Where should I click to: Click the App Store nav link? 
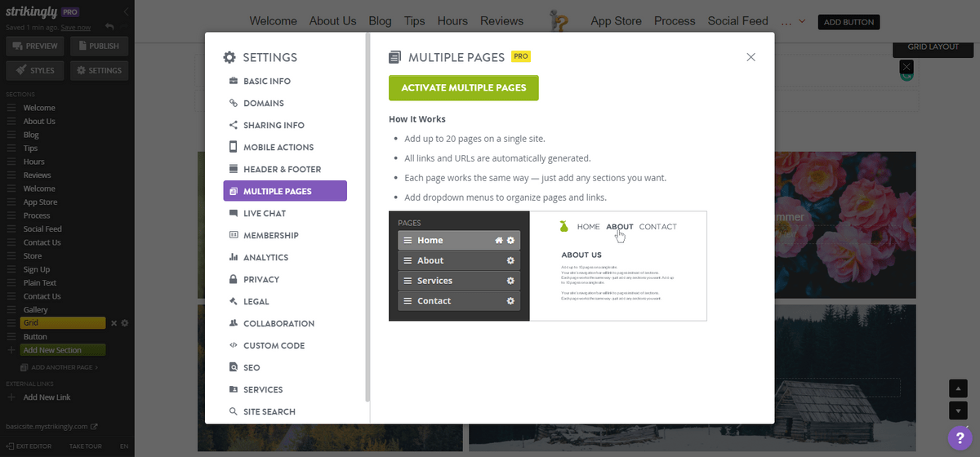(617, 21)
